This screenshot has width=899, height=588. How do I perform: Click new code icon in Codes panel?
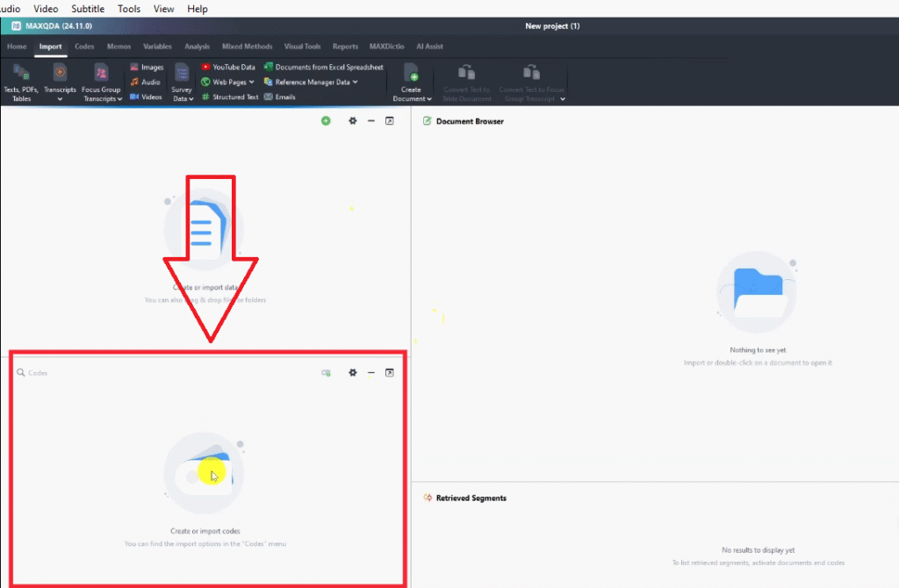click(x=326, y=373)
